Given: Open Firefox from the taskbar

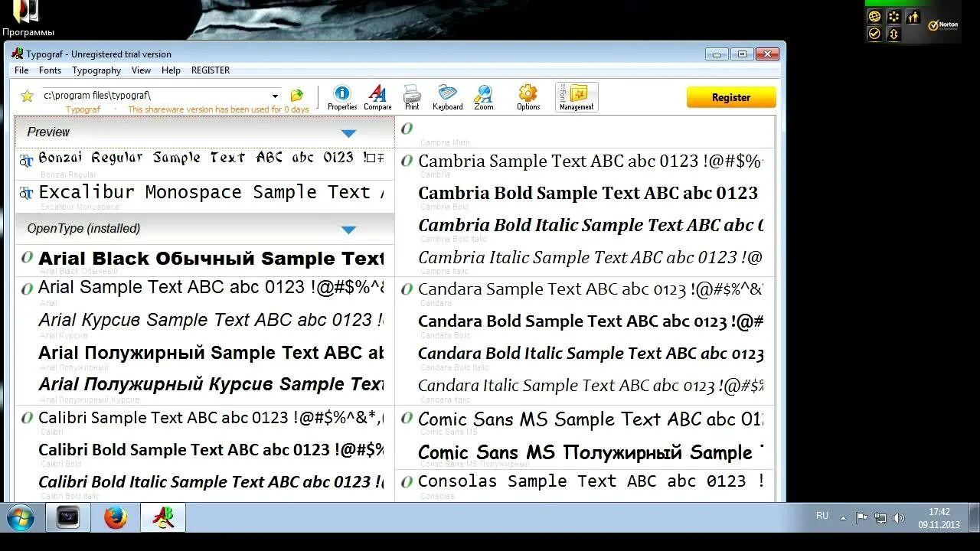Looking at the screenshot, I should pos(116,518).
